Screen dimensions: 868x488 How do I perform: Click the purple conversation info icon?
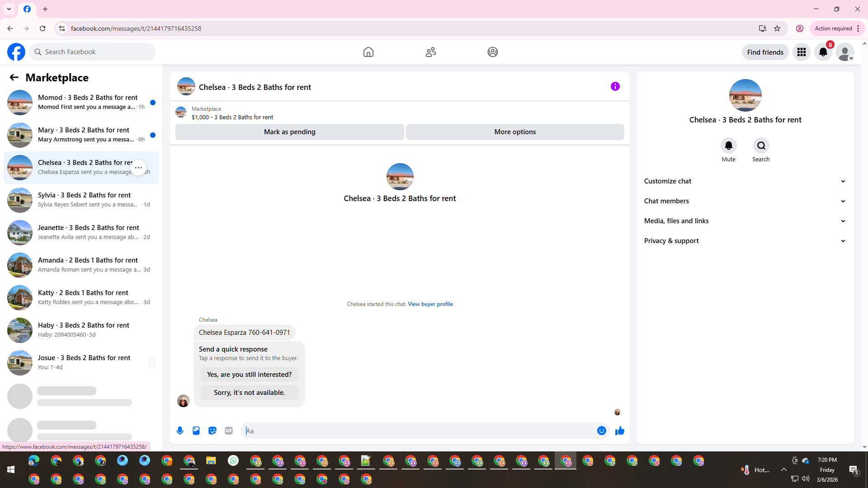pyautogui.click(x=615, y=86)
